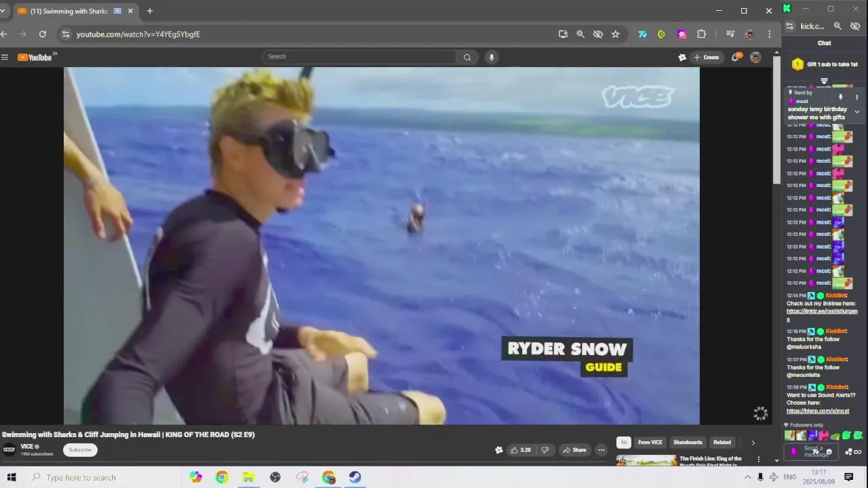This screenshot has width=868, height=488.
Task: View site information icon in address bar
Action: click(65, 34)
